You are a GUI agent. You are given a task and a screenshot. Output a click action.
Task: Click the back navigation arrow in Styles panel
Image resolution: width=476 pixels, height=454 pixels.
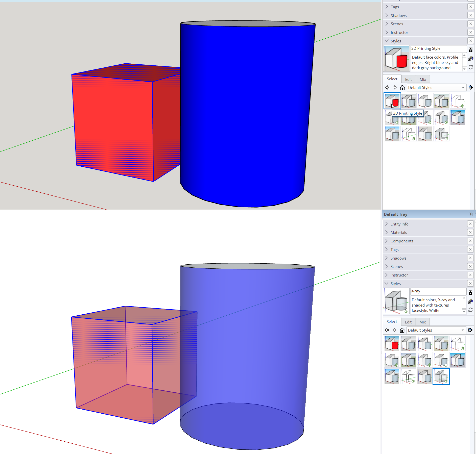coord(387,87)
